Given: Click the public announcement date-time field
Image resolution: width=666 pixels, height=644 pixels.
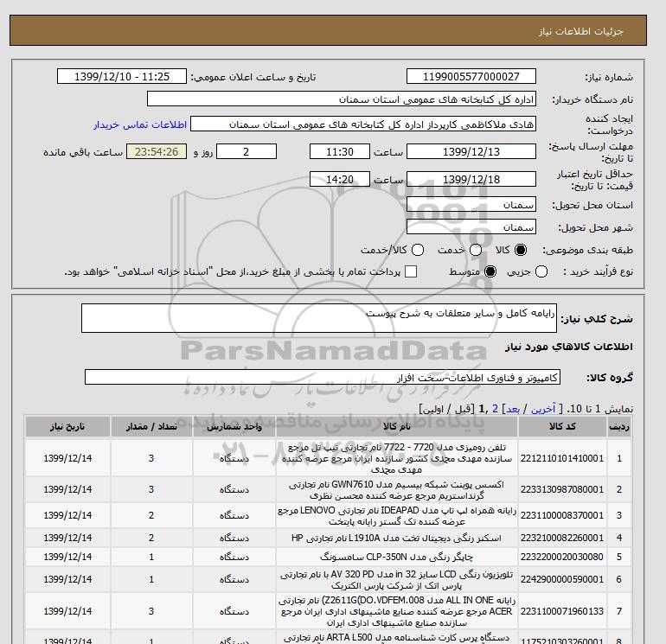Looking at the screenshot, I should click(x=122, y=76).
